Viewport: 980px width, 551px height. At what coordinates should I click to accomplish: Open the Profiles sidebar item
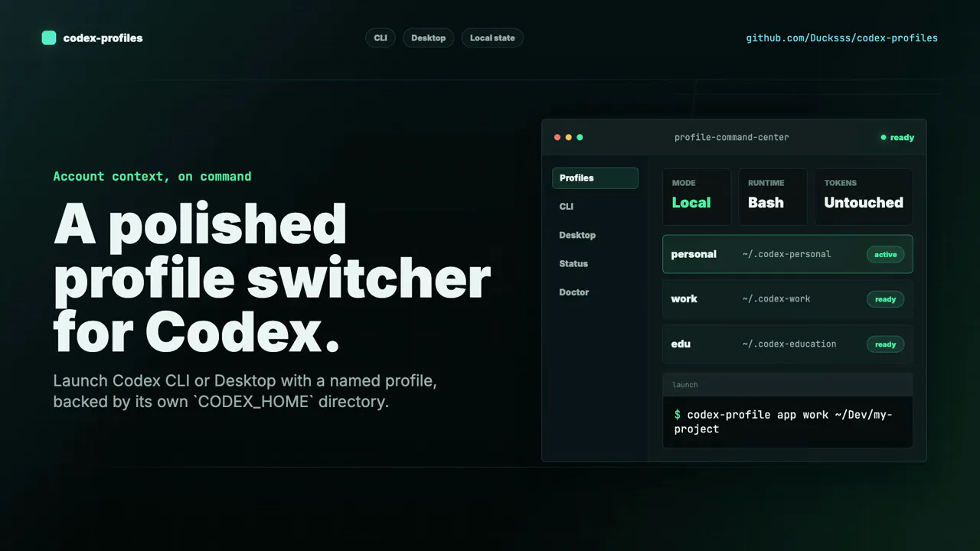coord(595,178)
